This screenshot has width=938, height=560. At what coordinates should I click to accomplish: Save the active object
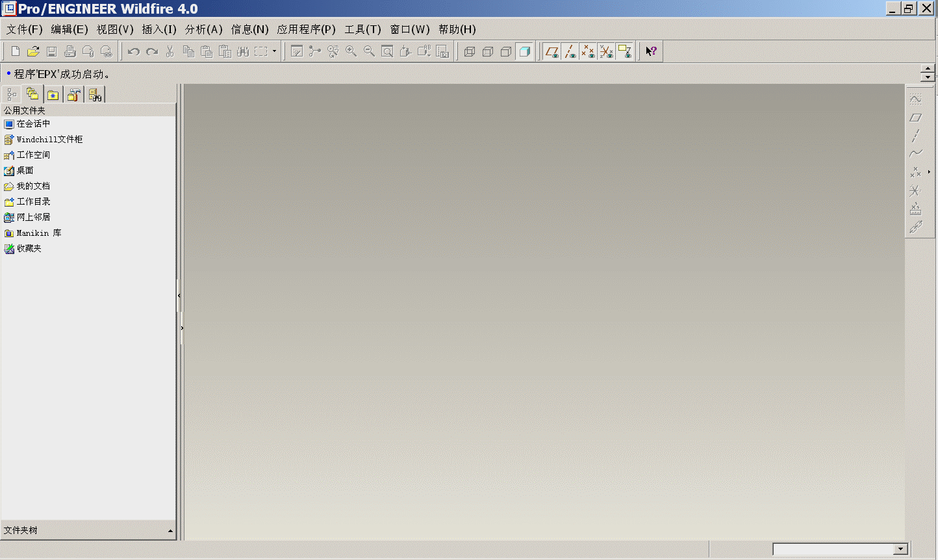[51, 51]
